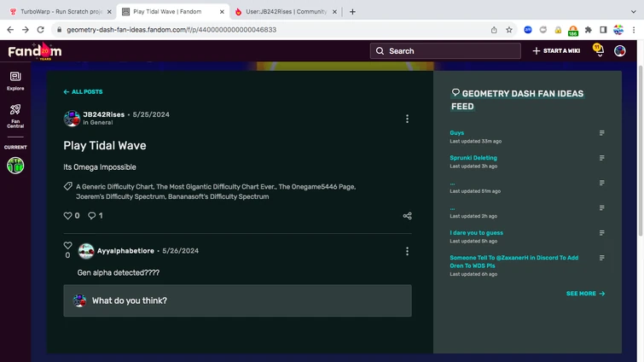Go back in browser history

10,30
